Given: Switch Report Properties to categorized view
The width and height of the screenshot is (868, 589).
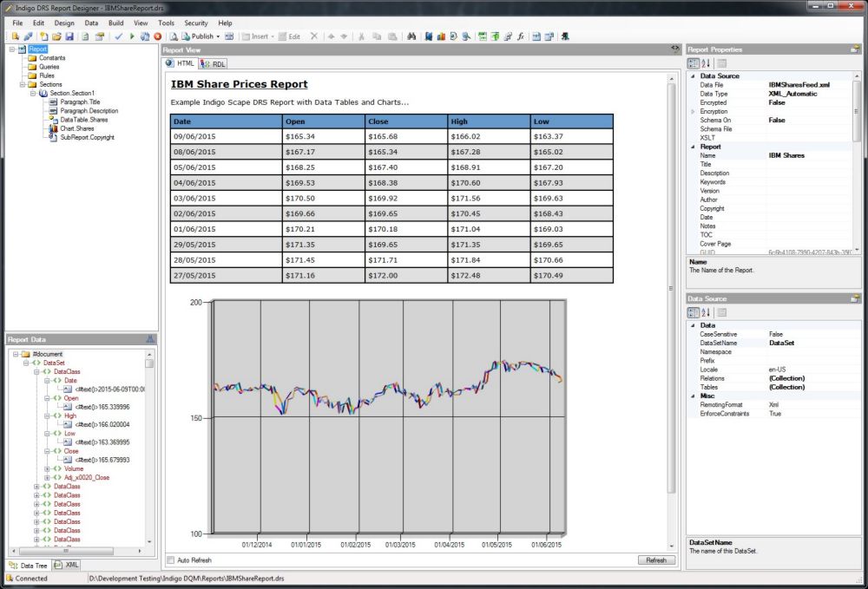Looking at the screenshot, I should [x=694, y=63].
